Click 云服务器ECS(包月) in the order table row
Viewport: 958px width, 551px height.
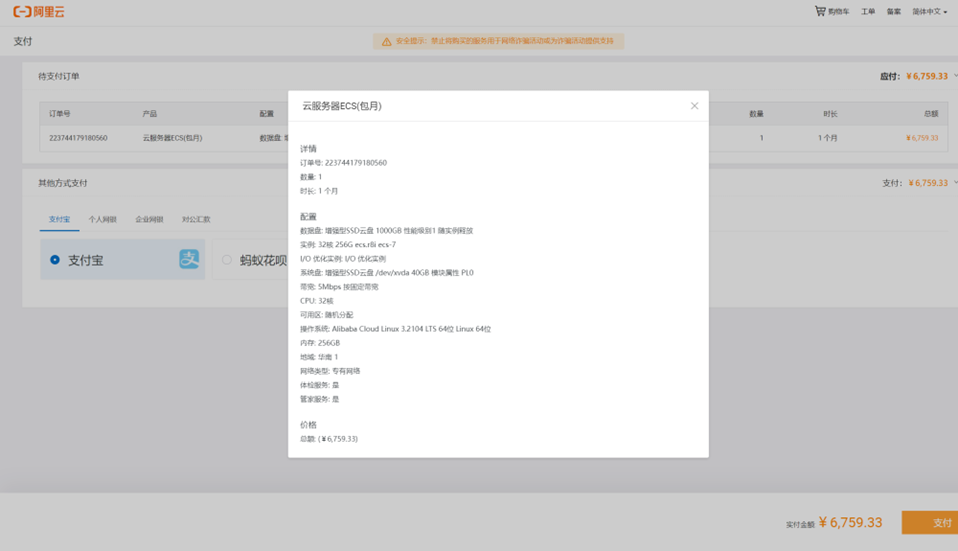(x=172, y=138)
